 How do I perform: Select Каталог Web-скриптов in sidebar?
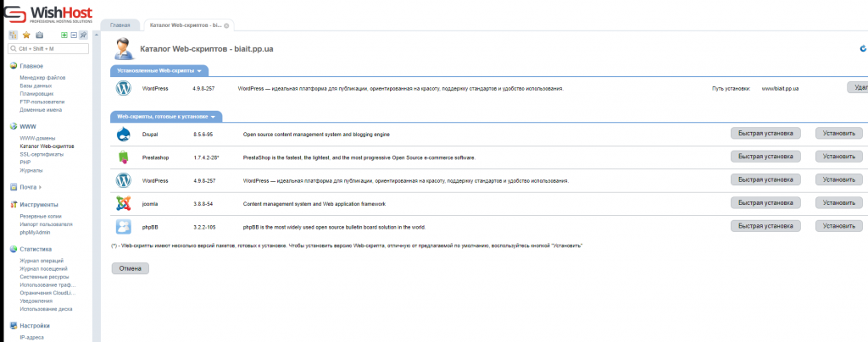(47, 146)
